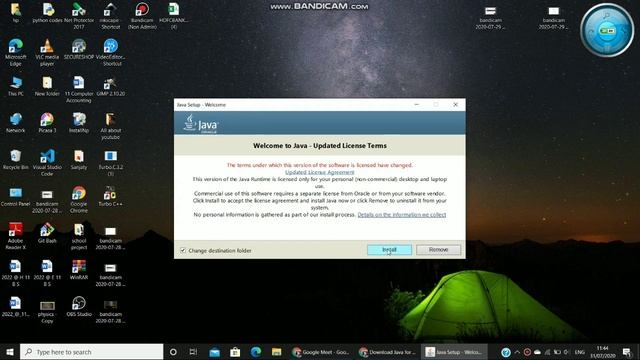Select the Control Panel desktop icon
640x360 pixels.
point(16,197)
